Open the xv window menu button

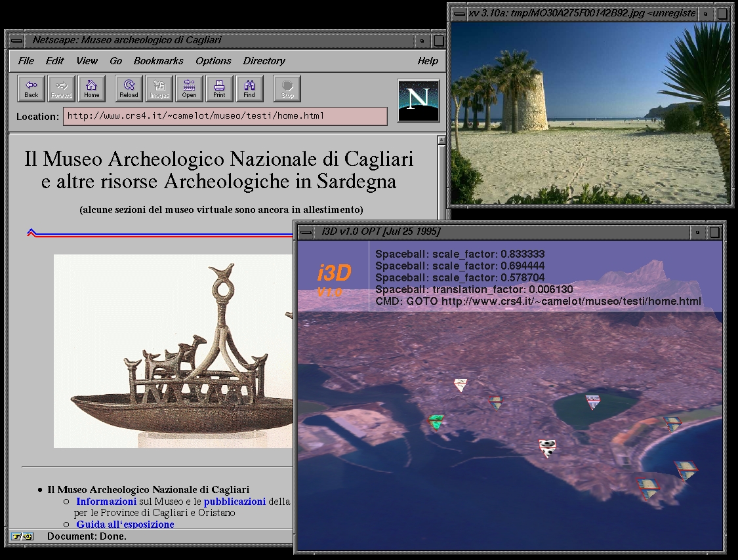tap(459, 14)
